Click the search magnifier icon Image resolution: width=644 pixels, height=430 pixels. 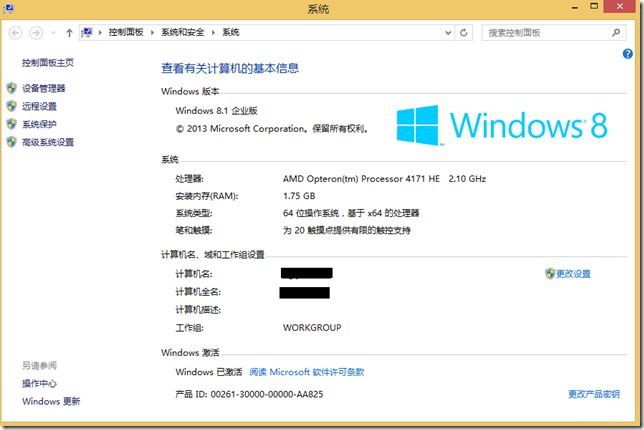coord(616,32)
